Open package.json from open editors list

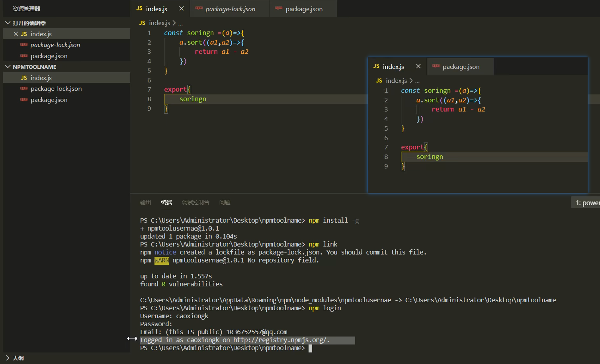click(66, 56)
